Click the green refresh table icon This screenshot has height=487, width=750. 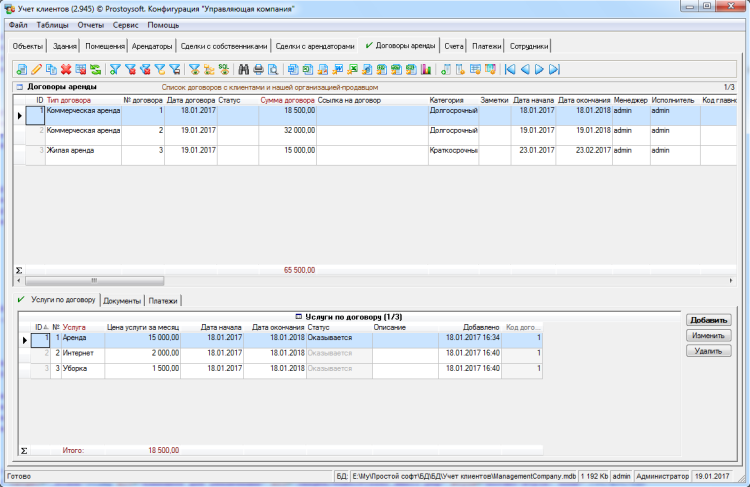click(95, 69)
